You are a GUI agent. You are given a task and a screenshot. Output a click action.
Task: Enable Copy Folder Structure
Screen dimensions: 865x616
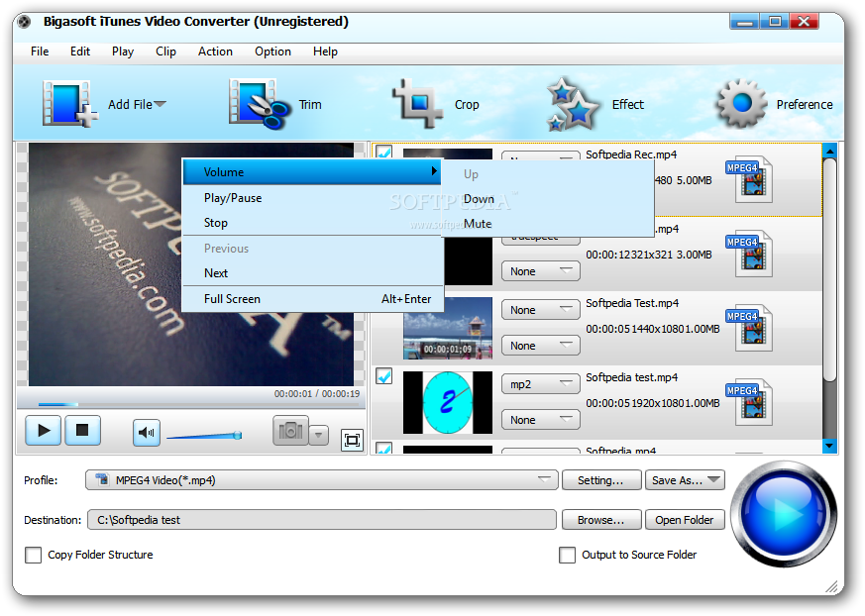(x=33, y=555)
